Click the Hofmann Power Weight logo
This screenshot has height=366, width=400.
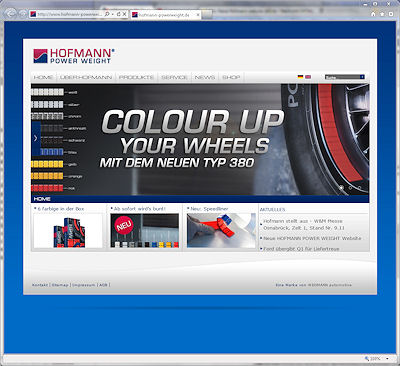[x=74, y=56]
